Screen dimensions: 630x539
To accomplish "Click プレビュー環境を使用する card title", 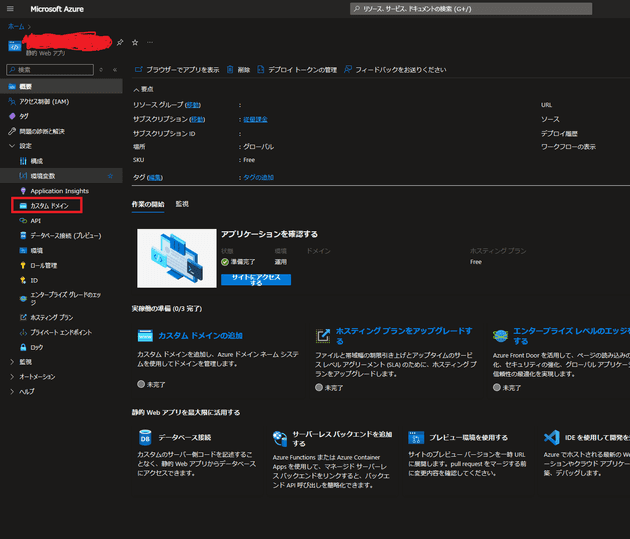I will tap(468, 437).
